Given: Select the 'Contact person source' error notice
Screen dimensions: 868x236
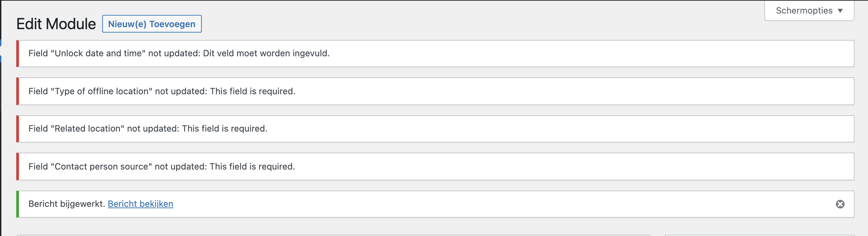Looking at the screenshot, I should coord(435,166).
